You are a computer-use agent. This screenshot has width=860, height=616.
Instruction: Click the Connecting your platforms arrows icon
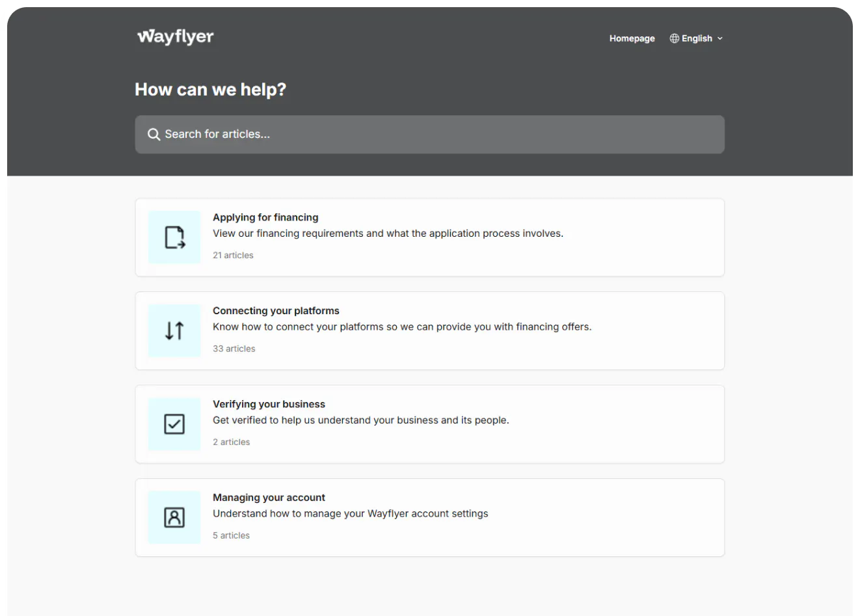tap(174, 330)
